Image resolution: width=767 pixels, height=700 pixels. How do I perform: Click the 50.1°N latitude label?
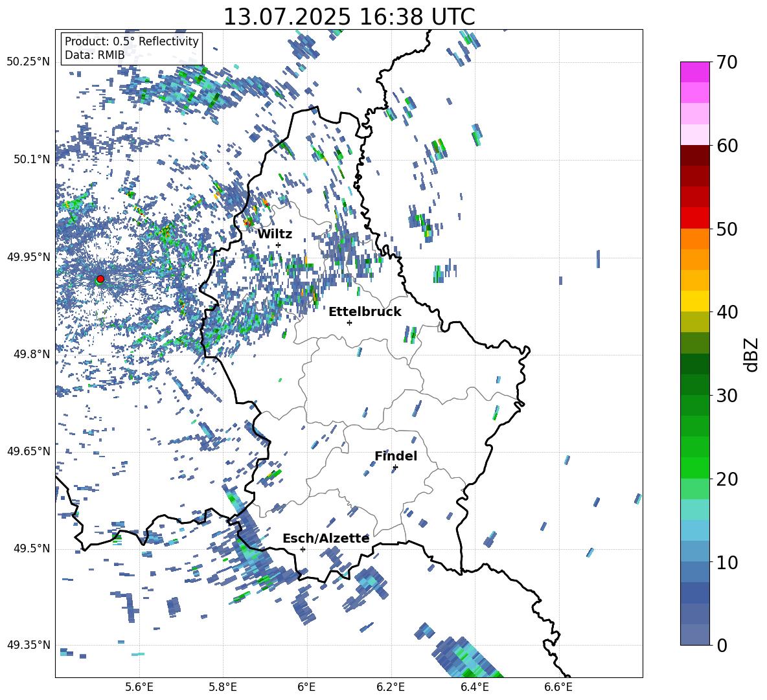click(32, 160)
